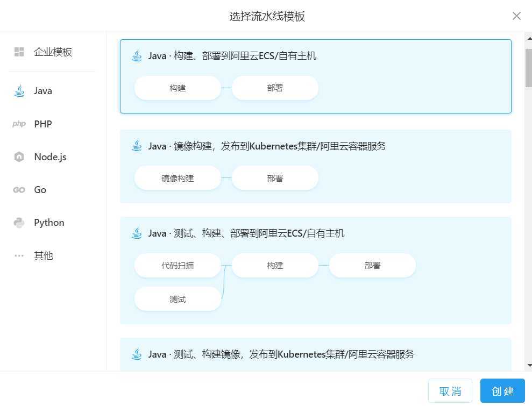This screenshot has height=406, width=532.
Task: Click 构建 stage in the third template
Action: click(275, 265)
